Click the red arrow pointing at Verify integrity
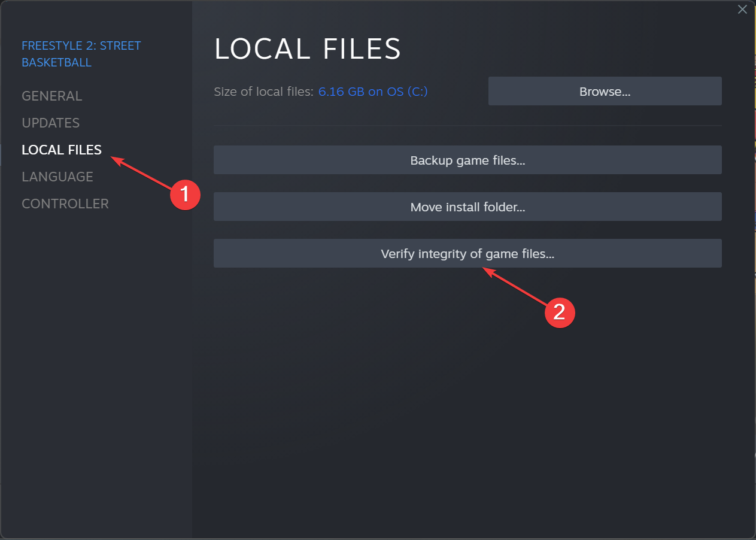 click(515, 286)
